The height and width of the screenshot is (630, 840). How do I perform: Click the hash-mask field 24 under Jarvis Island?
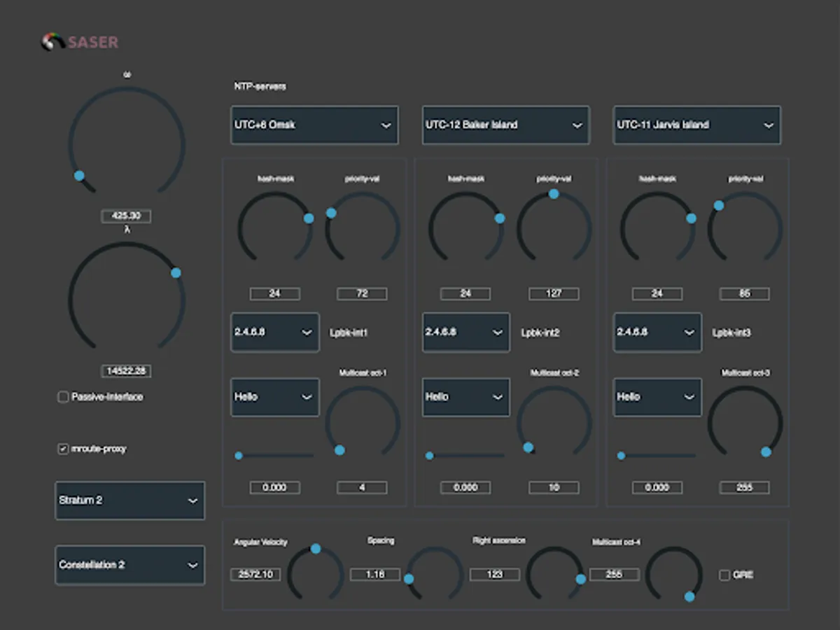click(657, 294)
